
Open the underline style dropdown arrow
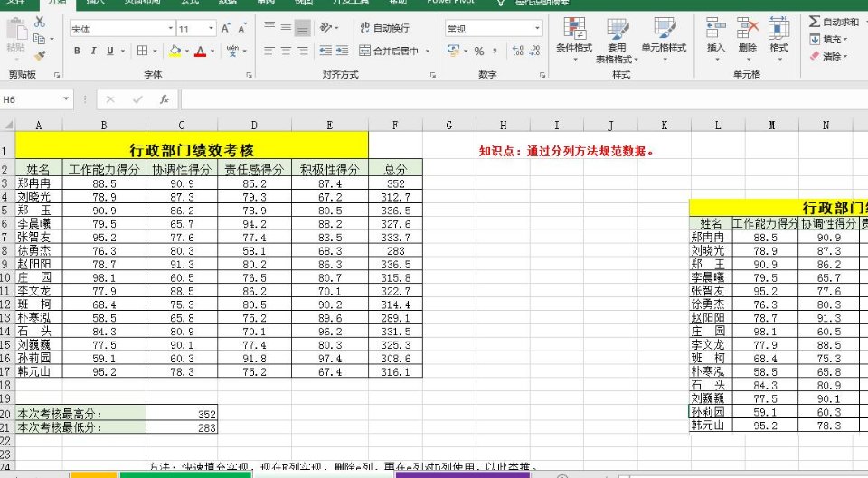click(123, 51)
